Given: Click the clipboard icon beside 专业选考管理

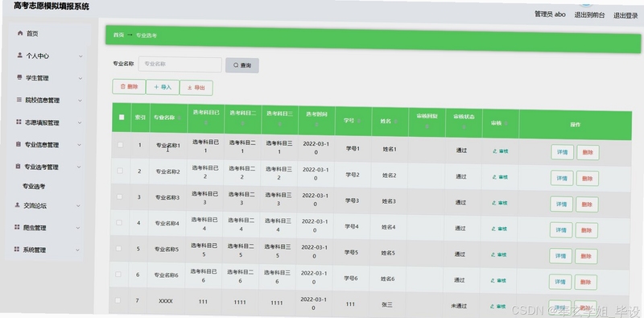Looking at the screenshot, I should pos(18,167).
